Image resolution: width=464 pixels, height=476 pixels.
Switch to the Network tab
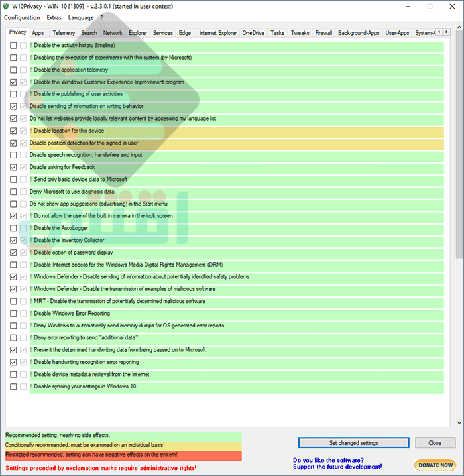tap(113, 33)
